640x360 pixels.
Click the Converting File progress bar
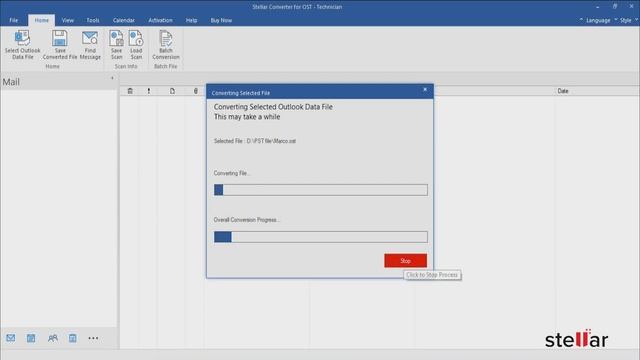321,190
